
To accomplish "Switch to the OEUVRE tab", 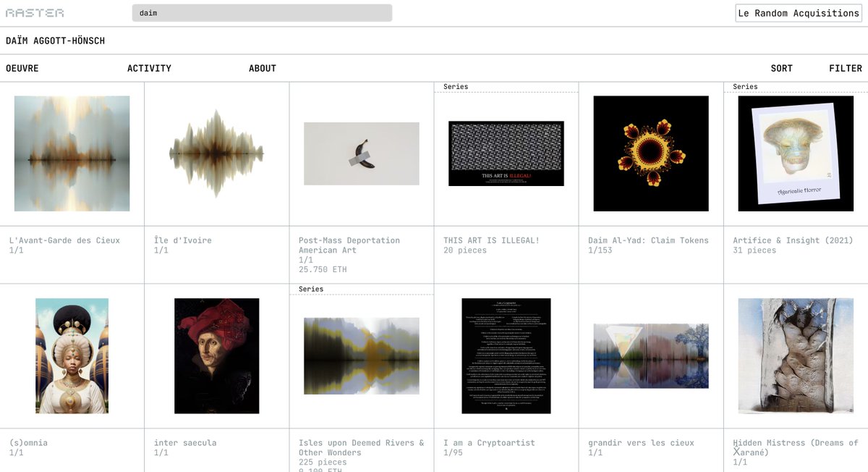I will 22,68.
